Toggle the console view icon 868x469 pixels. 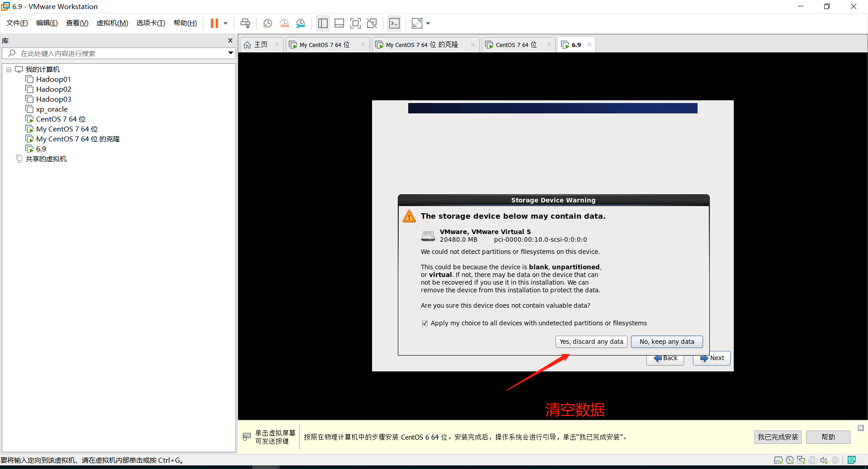pyautogui.click(x=394, y=23)
